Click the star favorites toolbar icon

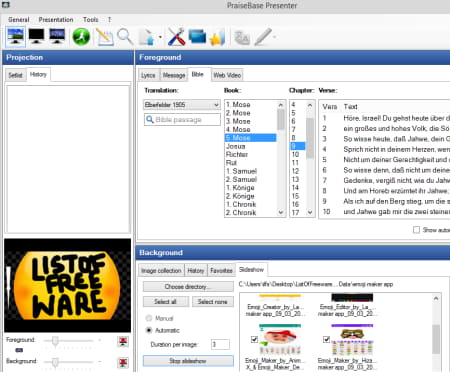point(218,37)
